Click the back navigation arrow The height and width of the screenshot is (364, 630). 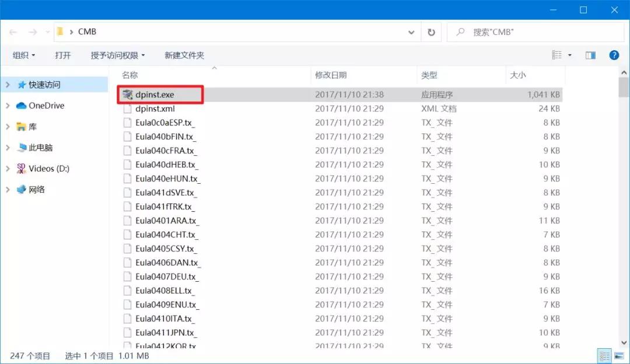tap(12, 32)
